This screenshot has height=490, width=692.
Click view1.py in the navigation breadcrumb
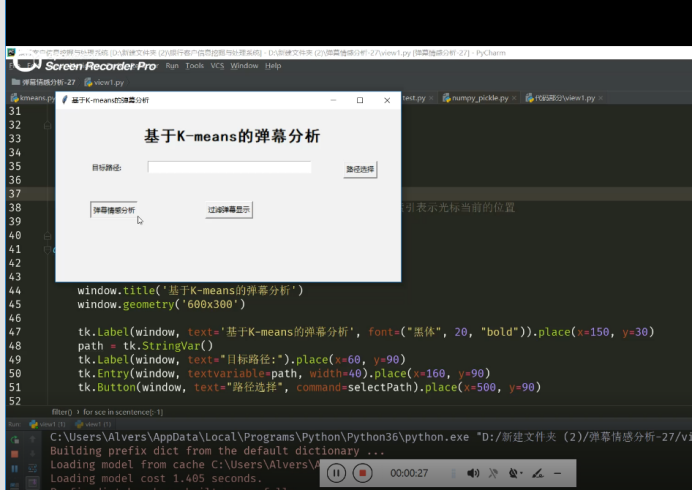click(104, 82)
